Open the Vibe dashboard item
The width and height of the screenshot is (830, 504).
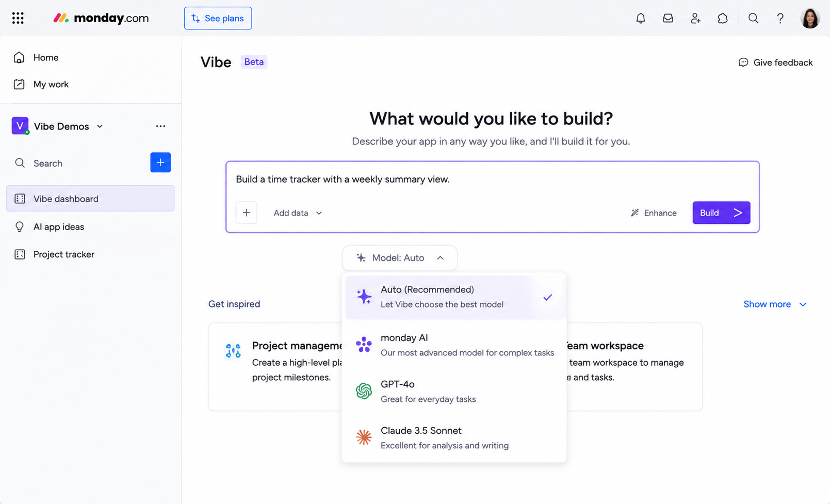coord(91,199)
